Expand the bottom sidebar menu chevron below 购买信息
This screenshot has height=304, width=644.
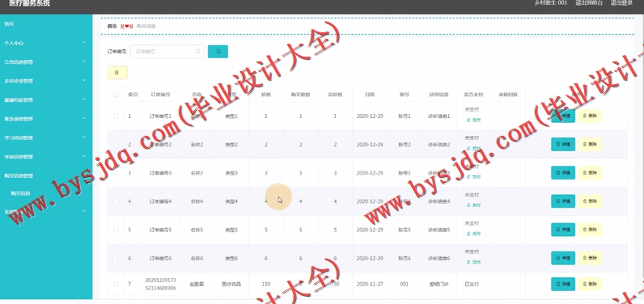point(84,211)
